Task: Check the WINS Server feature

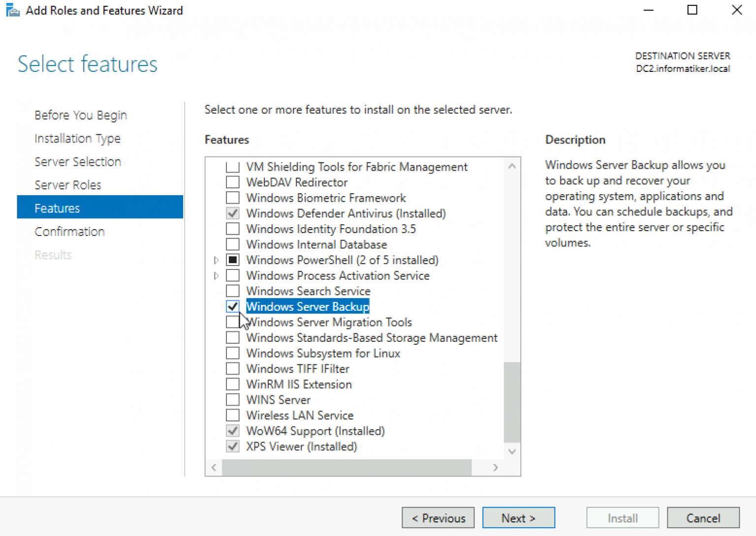Action: point(232,399)
